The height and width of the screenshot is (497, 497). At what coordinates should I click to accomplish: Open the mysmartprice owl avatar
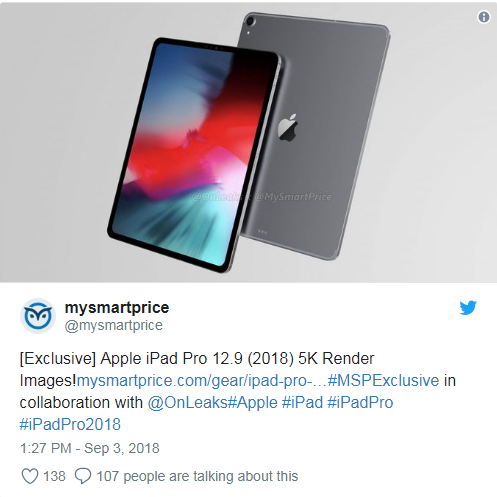(38, 316)
